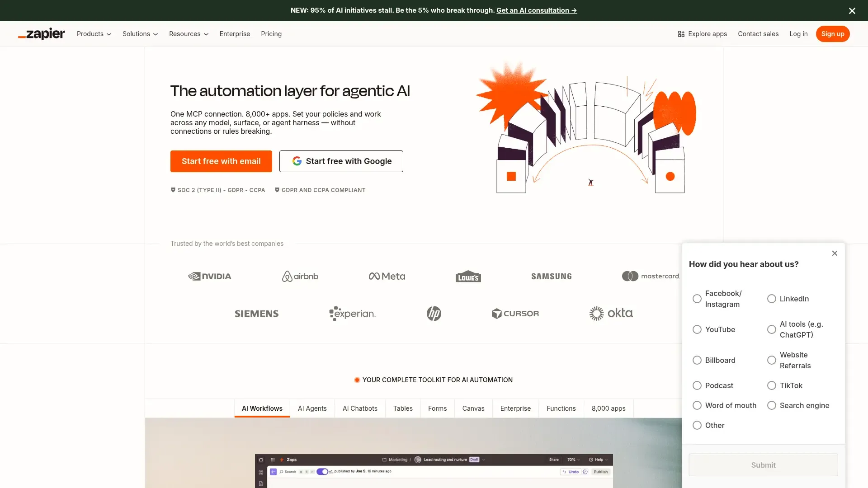Dismiss the top announcement banner
Viewport: 868px width, 488px height.
pyautogui.click(x=852, y=10)
